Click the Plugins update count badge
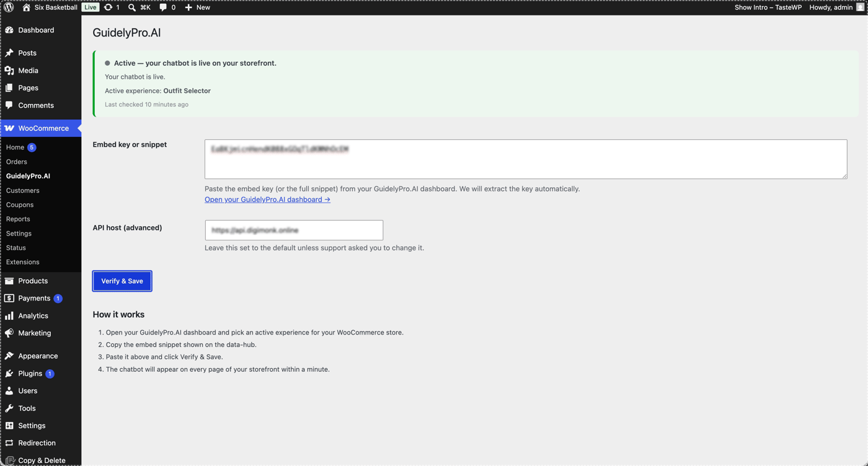The width and height of the screenshot is (868, 466). pyautogui.click(x=50, y=374)
